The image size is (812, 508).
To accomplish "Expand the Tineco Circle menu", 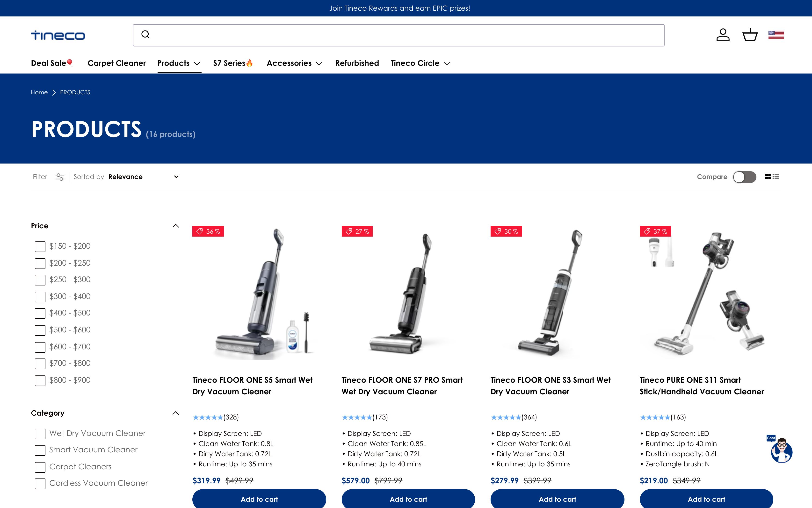I will (x=420, y=63).
